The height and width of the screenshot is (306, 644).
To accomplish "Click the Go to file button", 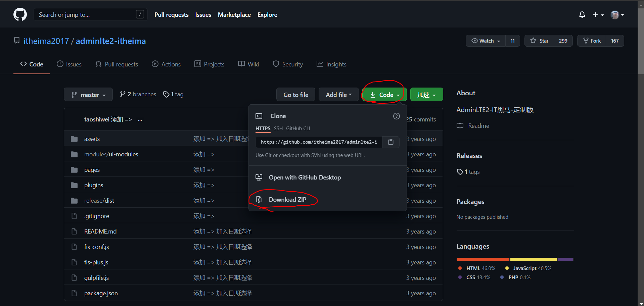I will point(296,95).
